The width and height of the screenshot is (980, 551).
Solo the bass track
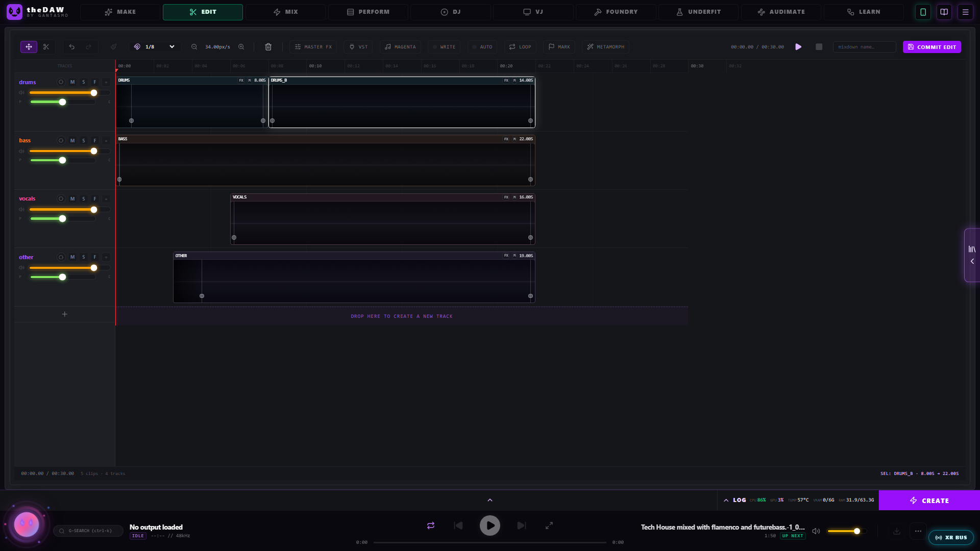point(84,140)
